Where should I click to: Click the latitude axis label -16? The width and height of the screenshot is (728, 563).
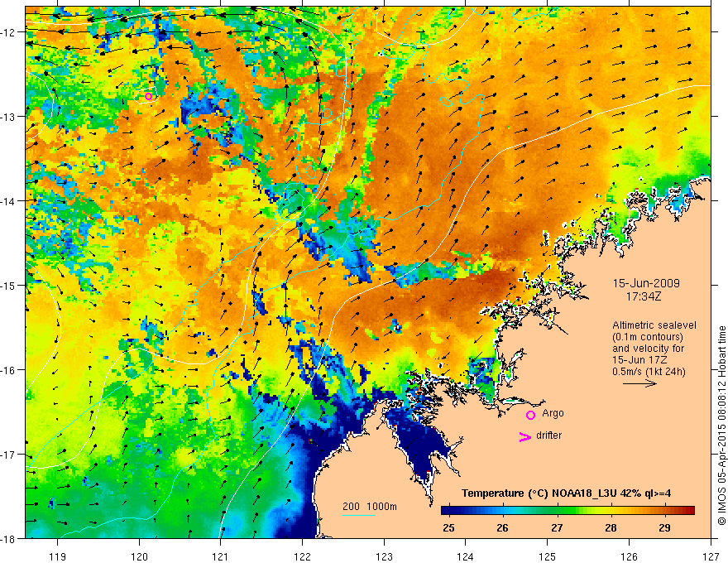coord(8,370)
